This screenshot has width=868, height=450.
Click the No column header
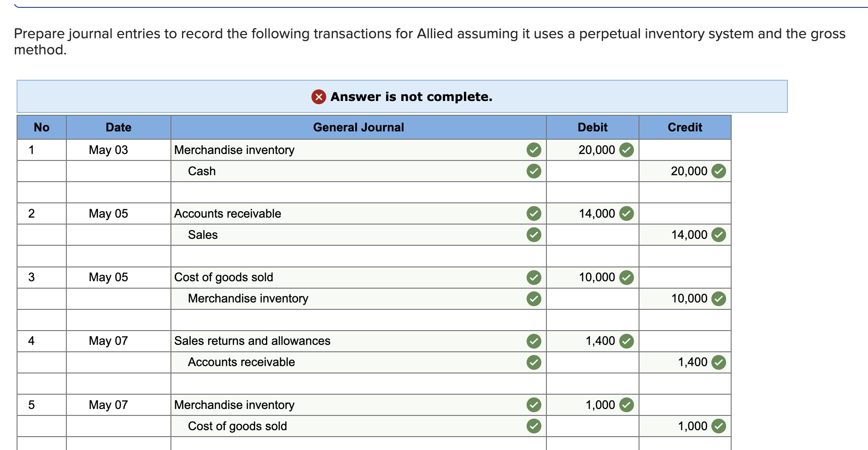(x=41, y=127)
